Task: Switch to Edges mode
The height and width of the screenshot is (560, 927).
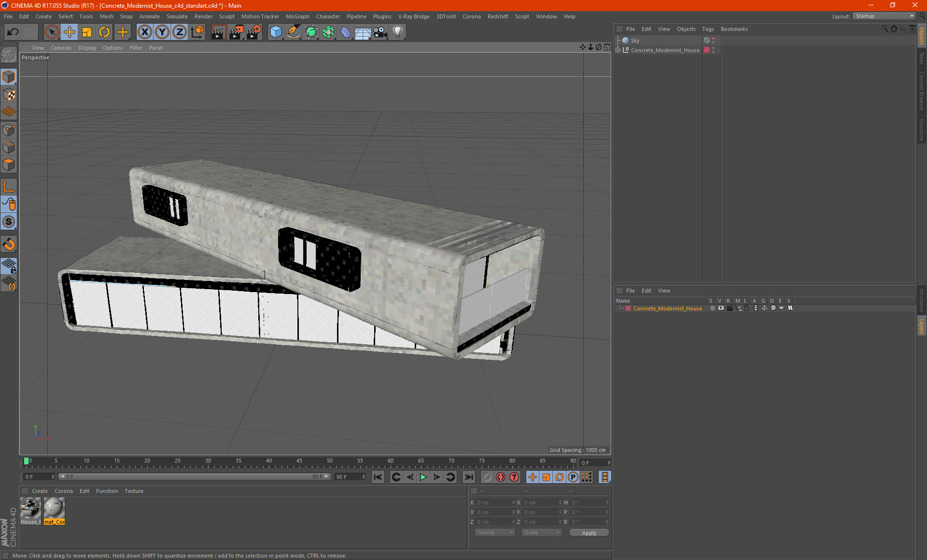Action: 9,147
